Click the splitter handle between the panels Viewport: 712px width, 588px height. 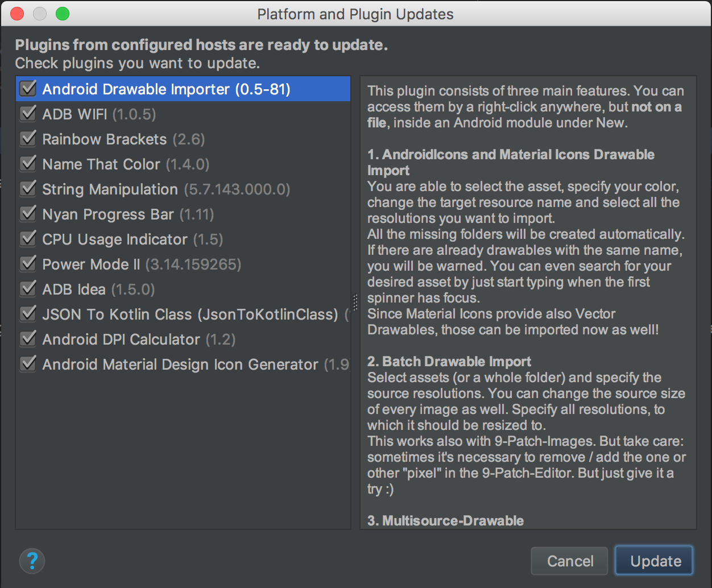click(x=355, y=301)
